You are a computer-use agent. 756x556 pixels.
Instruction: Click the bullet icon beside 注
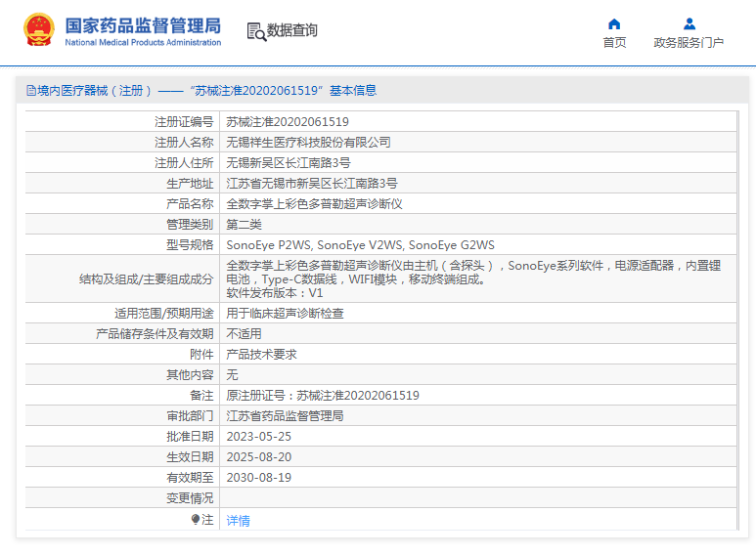coord(196,520)
